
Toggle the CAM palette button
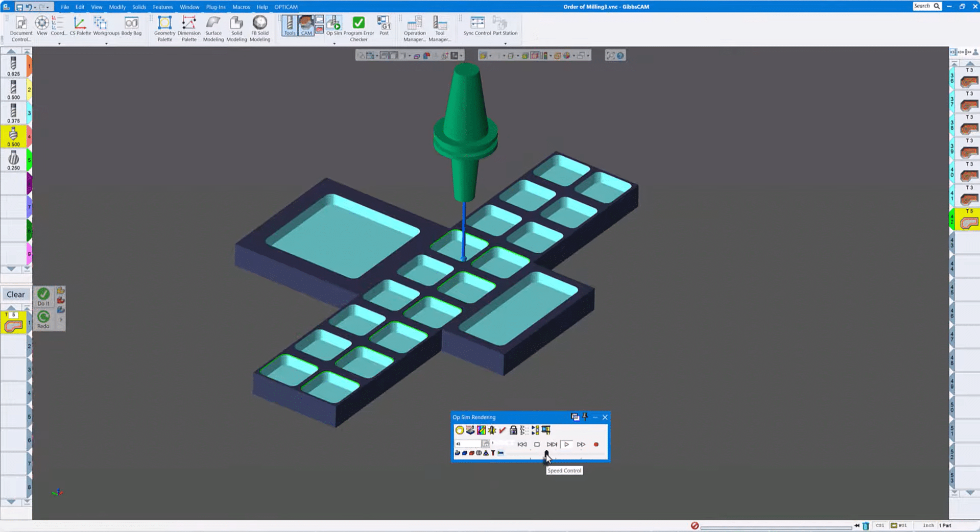[x=306, y=26]
